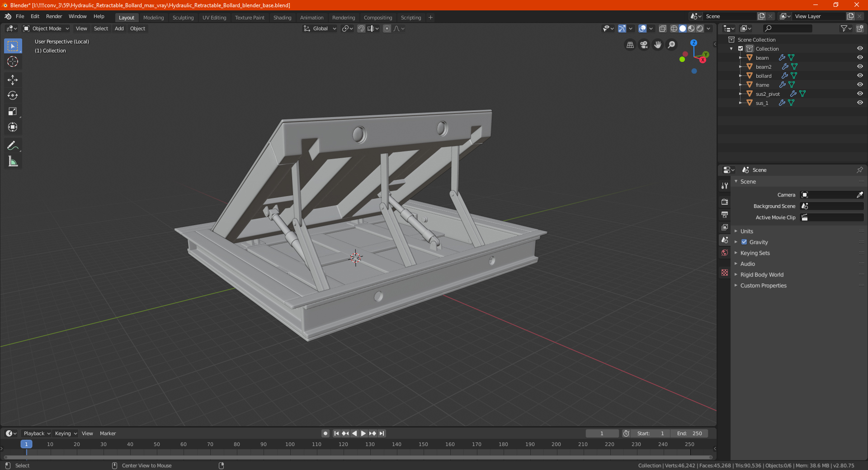Hide the frame object in outliner

click(860, 85)
